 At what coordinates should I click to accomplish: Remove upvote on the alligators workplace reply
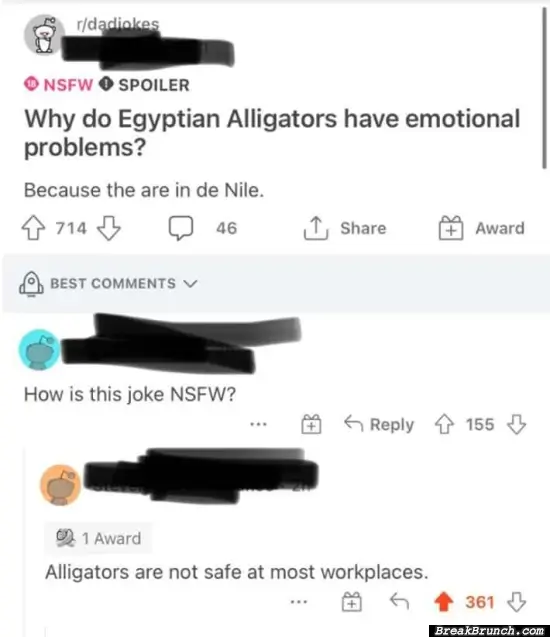pos(444,602)
